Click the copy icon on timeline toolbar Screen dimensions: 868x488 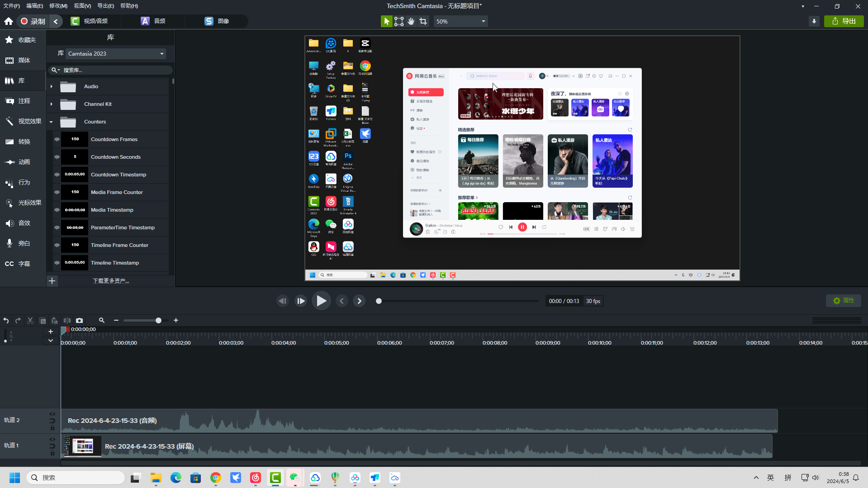click(43, 320)
